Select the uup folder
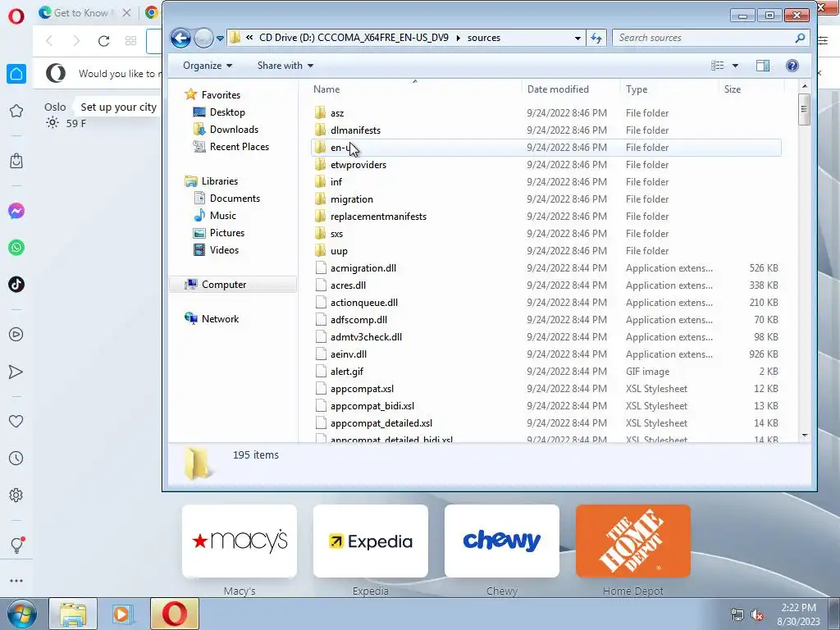840x630 pixels. (546, 251)
